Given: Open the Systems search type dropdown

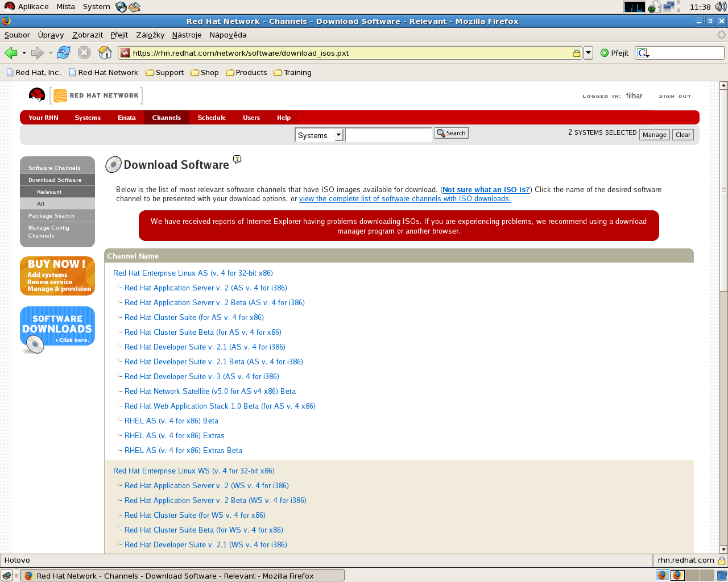Looking at the screenshot, I should click(320, 135).
